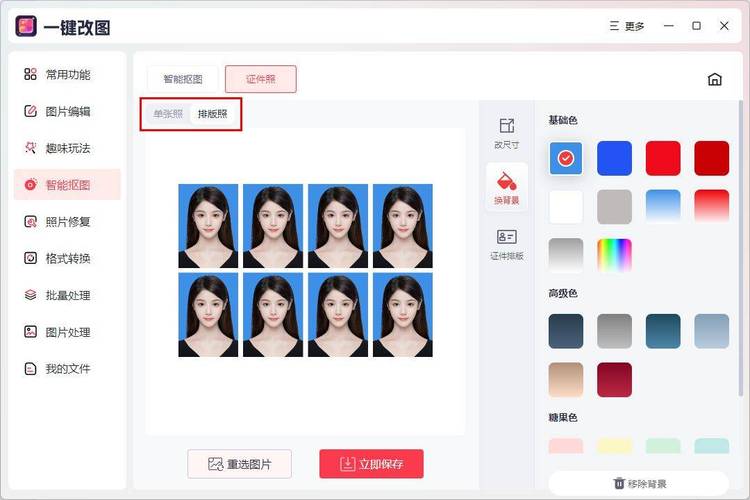Click the color panel scrollbar
Screen dimensions: 750x500
[741, 248]
